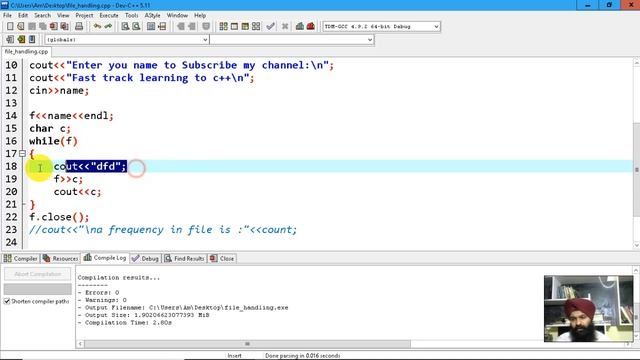Open the Search menu
Viewport: 640px width, 360px height.
pyautogui.click(x=42, y=16)
